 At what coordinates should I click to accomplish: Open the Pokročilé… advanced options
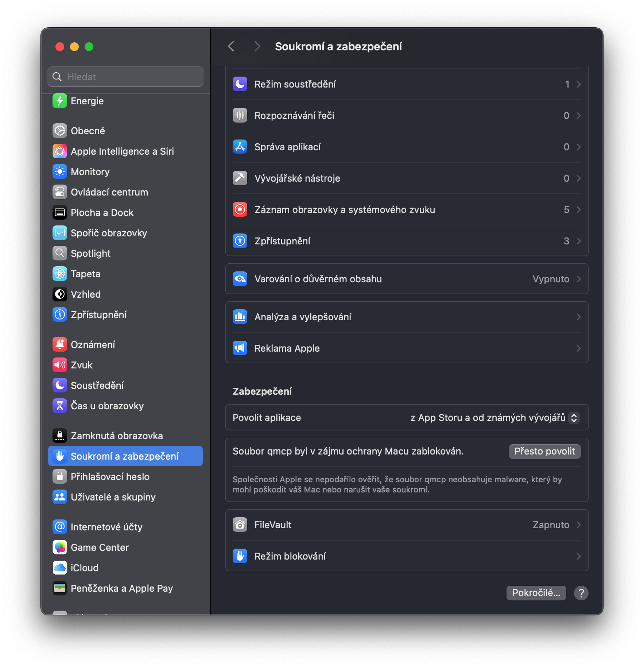click(536, 593)
